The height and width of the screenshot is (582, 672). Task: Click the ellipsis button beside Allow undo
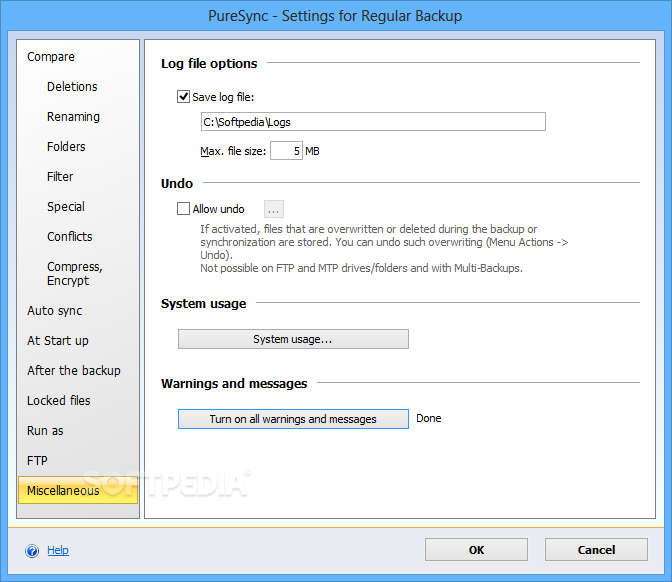(x=273, y=209)
